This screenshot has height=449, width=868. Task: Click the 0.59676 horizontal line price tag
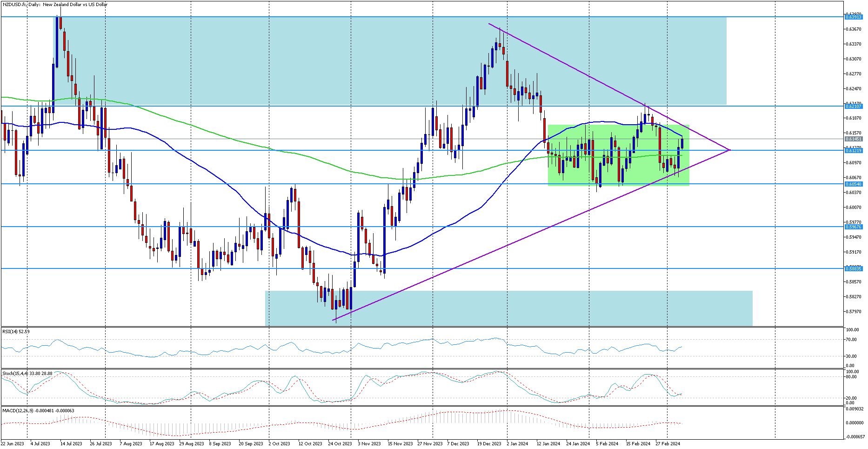pyautogui.click(x=854, y=227)
